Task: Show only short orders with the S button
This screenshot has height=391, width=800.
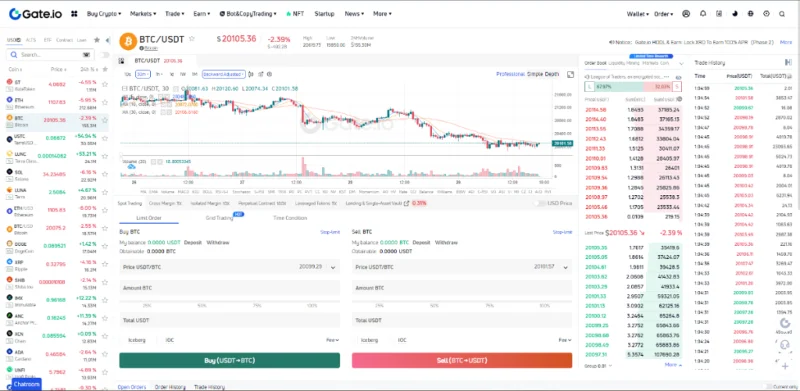Action: click(678, 86)
